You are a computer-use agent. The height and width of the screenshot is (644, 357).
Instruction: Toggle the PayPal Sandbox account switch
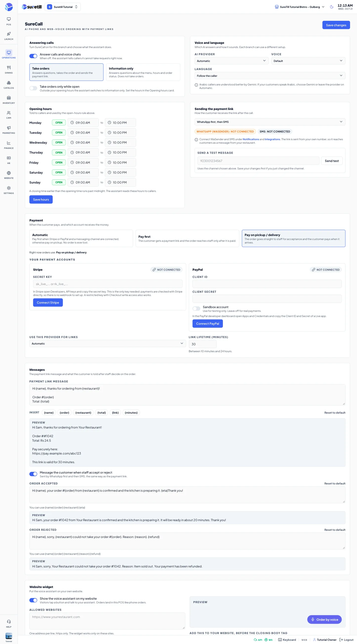click(196, 308)
